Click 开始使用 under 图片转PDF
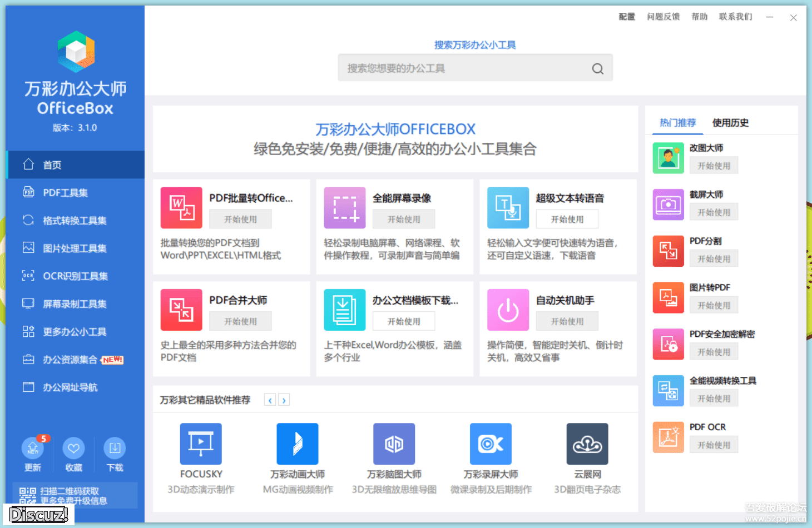Image resolution: width=812 pixels, height=528 pixels. 714,305
